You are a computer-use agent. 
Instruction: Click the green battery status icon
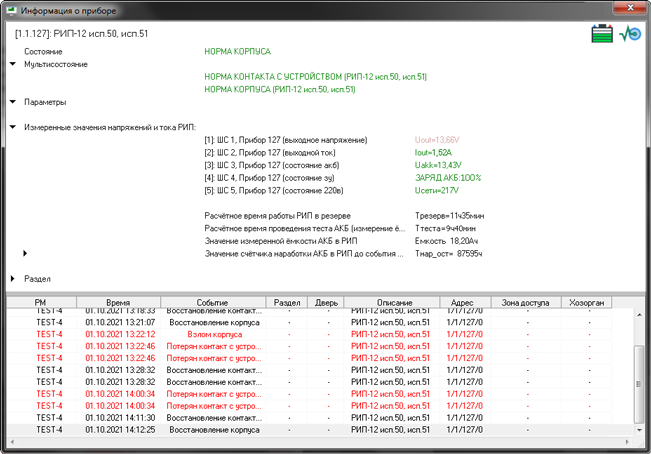click(600, 35)
